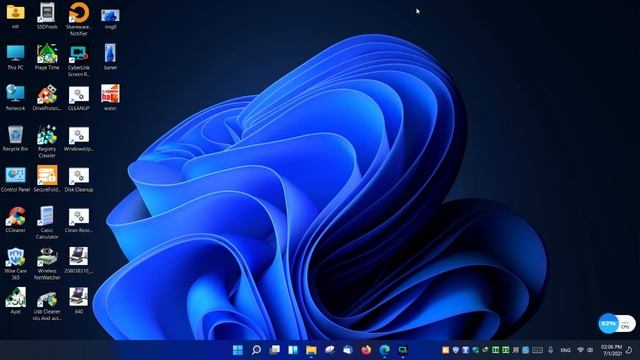Open the Widgets panel from taskbar

tap(293, 350)
